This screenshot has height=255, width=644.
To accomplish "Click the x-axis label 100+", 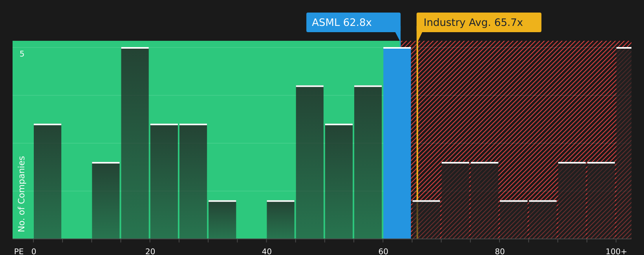I will [x=616, y=251].
